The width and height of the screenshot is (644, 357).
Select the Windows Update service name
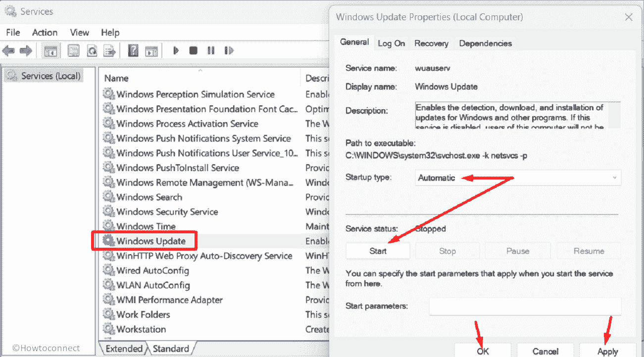151,241
